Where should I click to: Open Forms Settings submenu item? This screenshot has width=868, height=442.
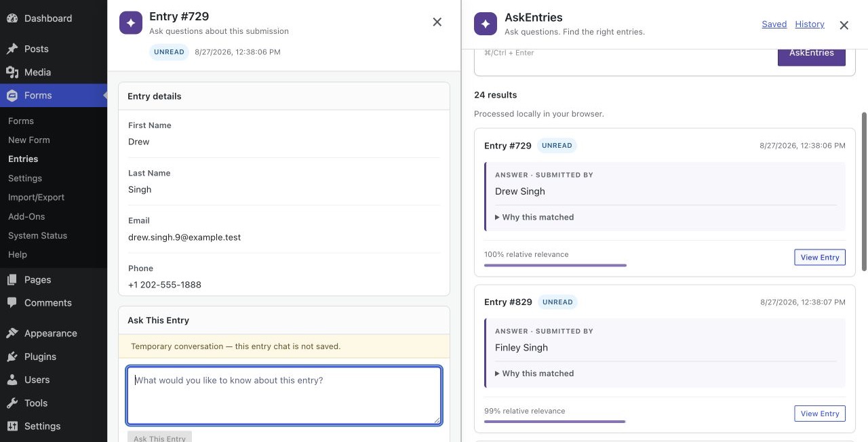pos(25,178)
